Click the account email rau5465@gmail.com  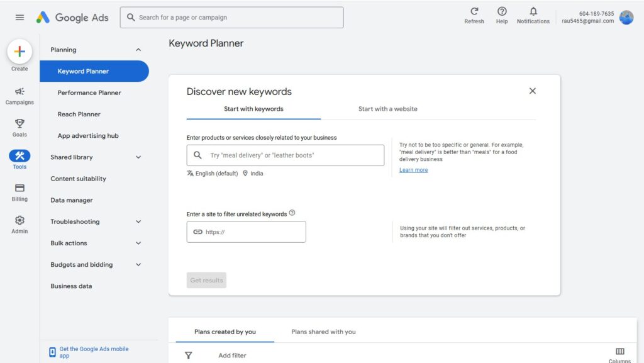(x=588, y=21)
